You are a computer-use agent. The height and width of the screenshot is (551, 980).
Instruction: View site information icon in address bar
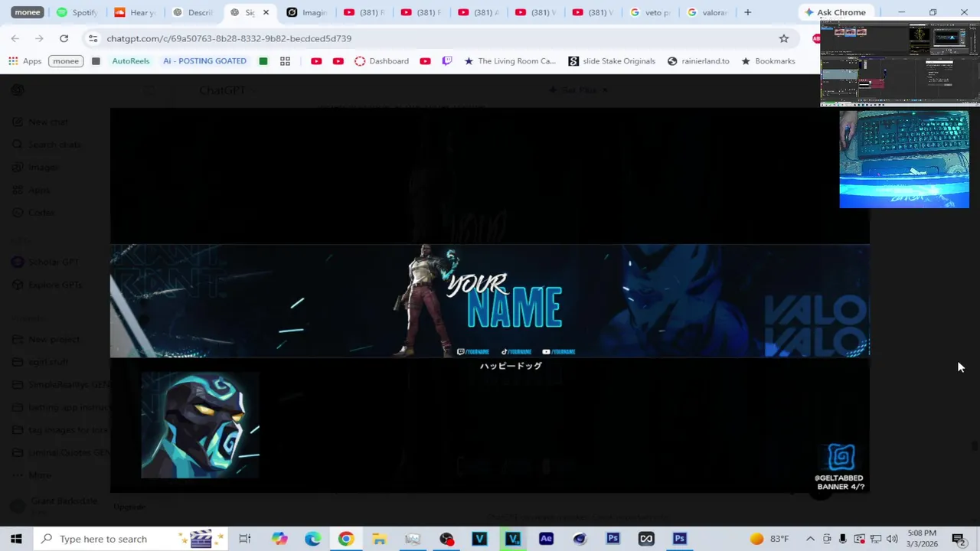pyautogui.click(x=93, y=38)
